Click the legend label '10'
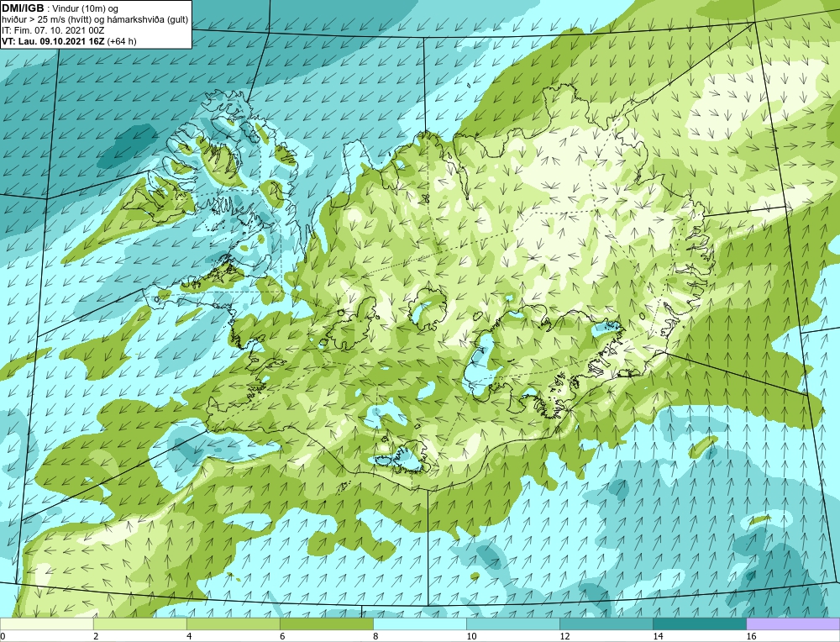Screen dimensions: 840x642 point(471,636)
